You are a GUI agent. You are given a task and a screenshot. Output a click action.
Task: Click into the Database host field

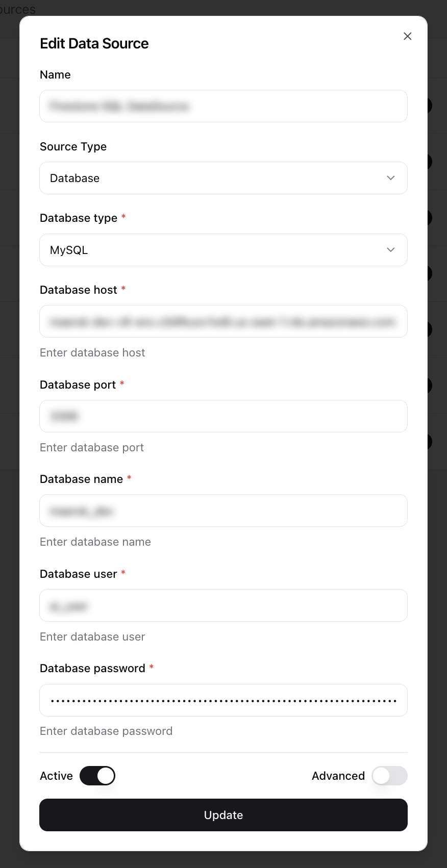[223, 321]
